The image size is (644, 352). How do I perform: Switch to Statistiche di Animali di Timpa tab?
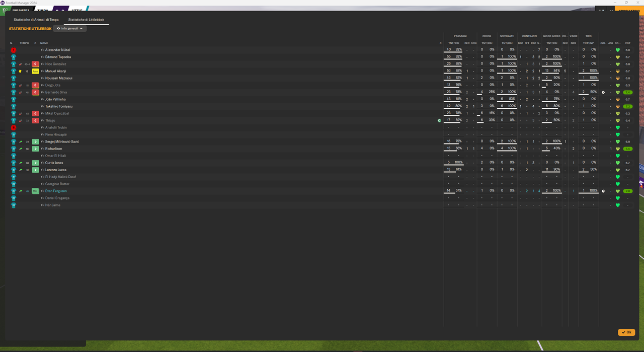click(36, 20)
